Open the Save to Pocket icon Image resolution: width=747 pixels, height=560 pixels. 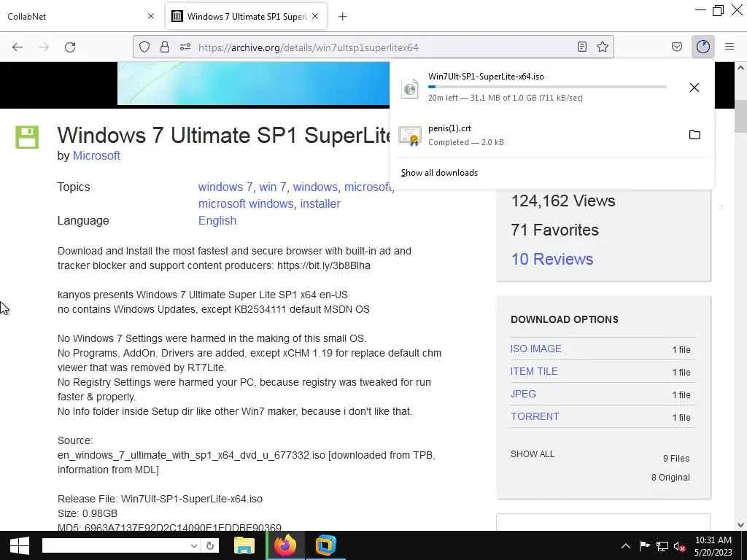(x=677, y=47)
